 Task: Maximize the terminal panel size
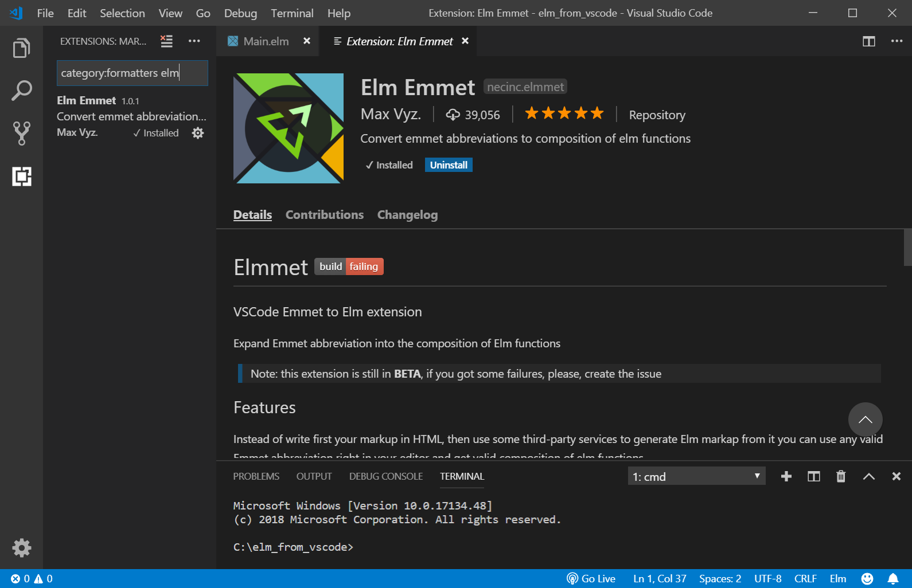pyautogui.click(x=868, y=476)
